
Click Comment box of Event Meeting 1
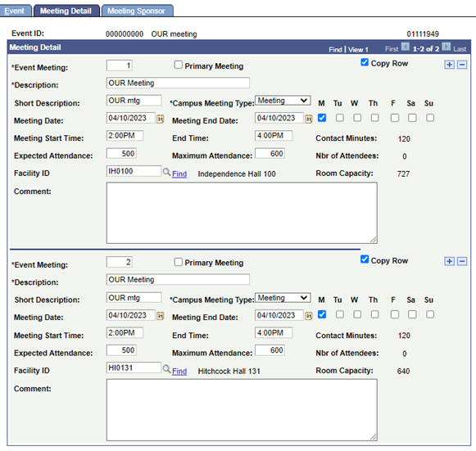pyautogui.click(x=242, y=213)
